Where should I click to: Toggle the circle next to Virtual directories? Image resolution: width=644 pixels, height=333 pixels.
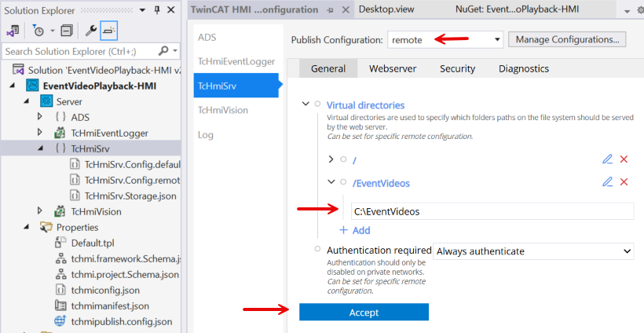317,104
